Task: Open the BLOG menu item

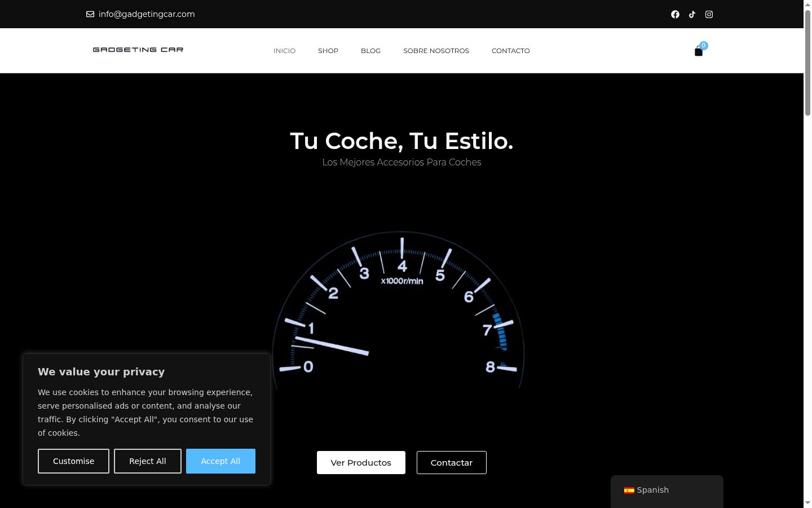Action: point(370,51)
